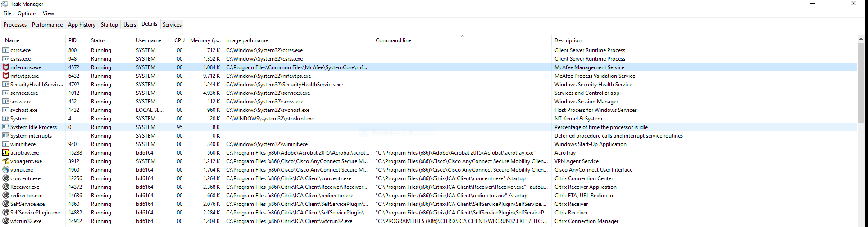This screenshot has height=227, width=868.
Task: Click the McAfee Management Service description
Action: [x=589, y=67]
